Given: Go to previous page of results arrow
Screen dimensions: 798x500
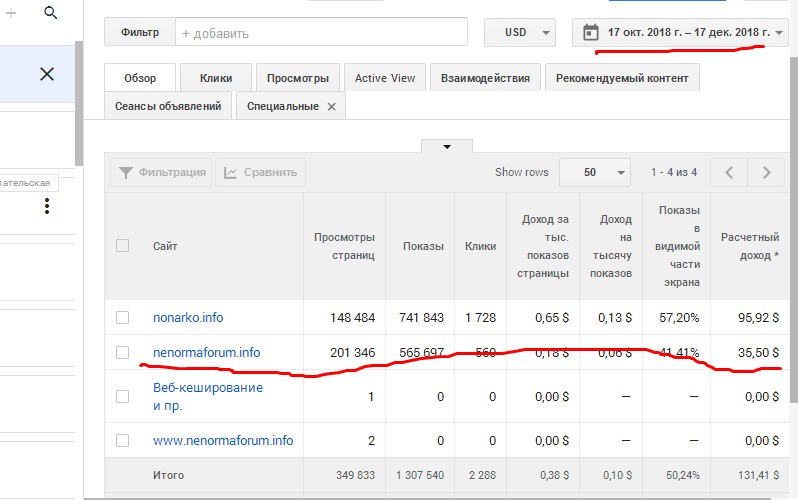Looking at the screenshot, I should tap(729, 172).
